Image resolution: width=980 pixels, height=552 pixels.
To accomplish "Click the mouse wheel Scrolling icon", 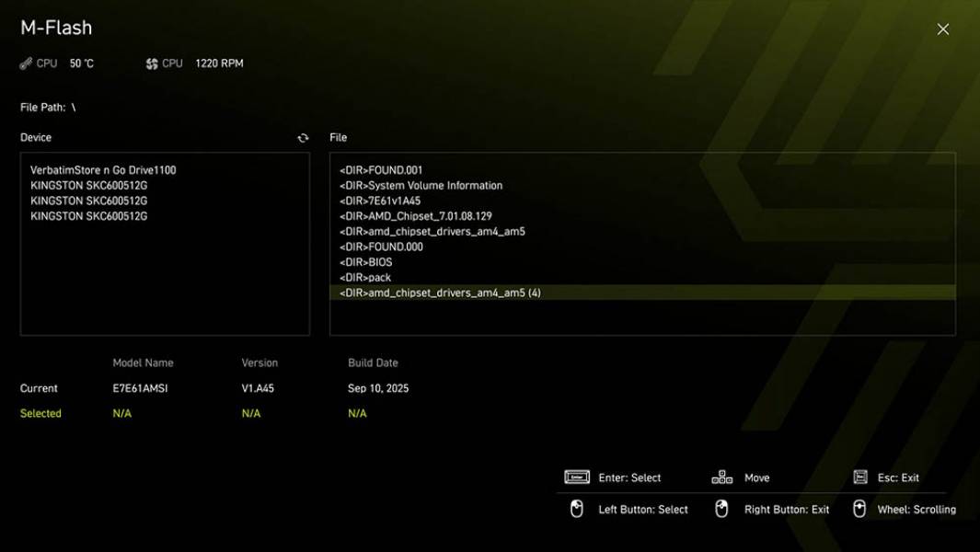I will point(860,509).
